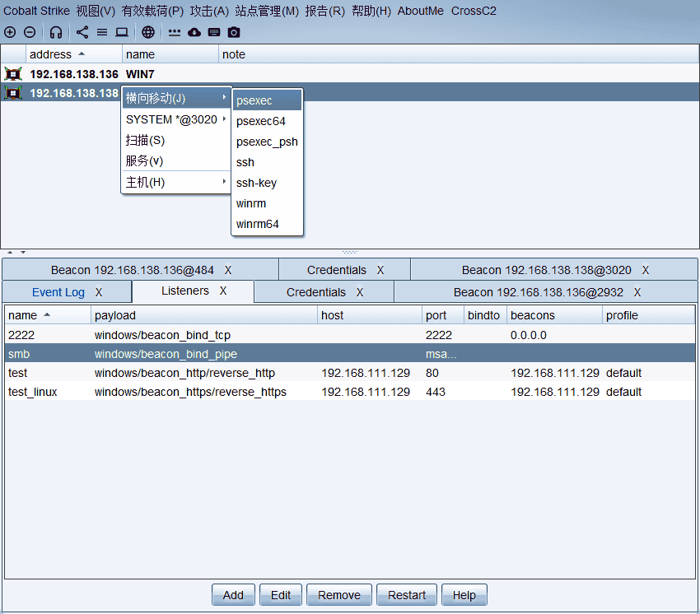
Task: Select psexec64 from the submenu
Action: click(260, 121)
